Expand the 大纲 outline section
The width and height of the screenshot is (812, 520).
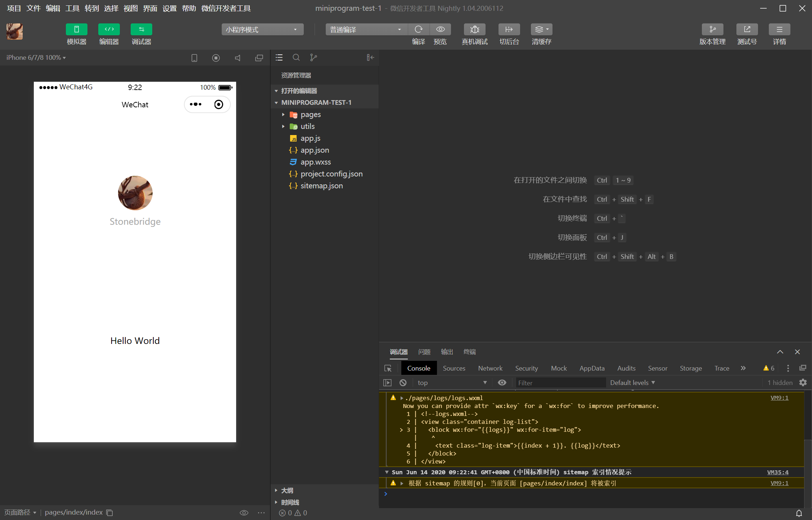(324, 490)
